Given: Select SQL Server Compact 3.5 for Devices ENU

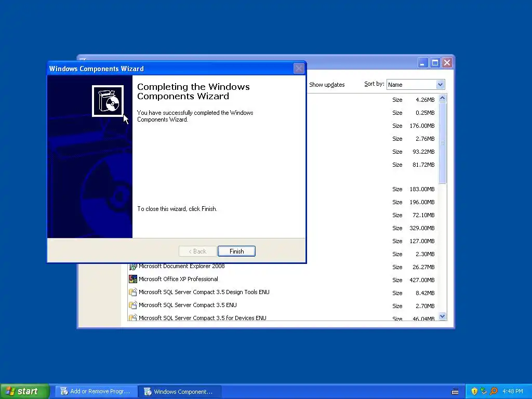Looking at the screenshot, I should pos(202,317).
